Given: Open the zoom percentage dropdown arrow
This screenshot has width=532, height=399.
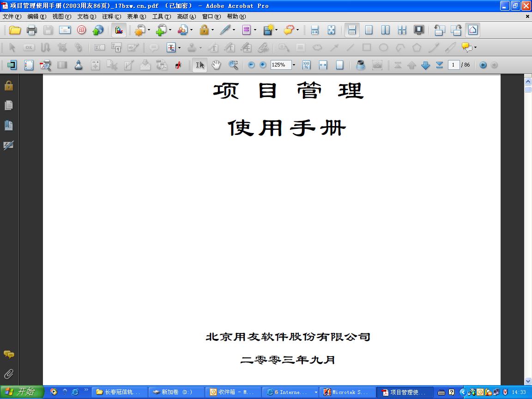Looking at the screenshot, I should [294, 65].
